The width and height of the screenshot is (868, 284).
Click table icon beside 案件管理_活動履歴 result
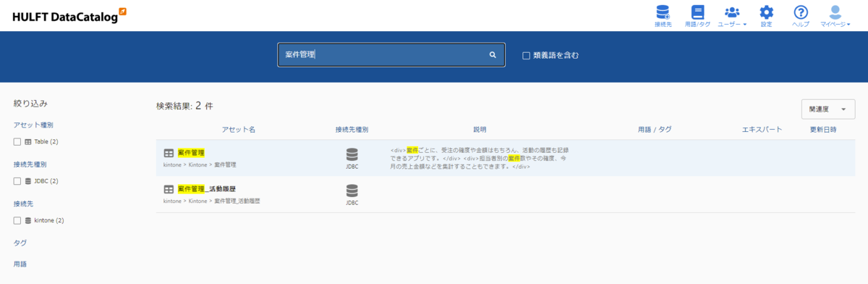tap(169, 189)
